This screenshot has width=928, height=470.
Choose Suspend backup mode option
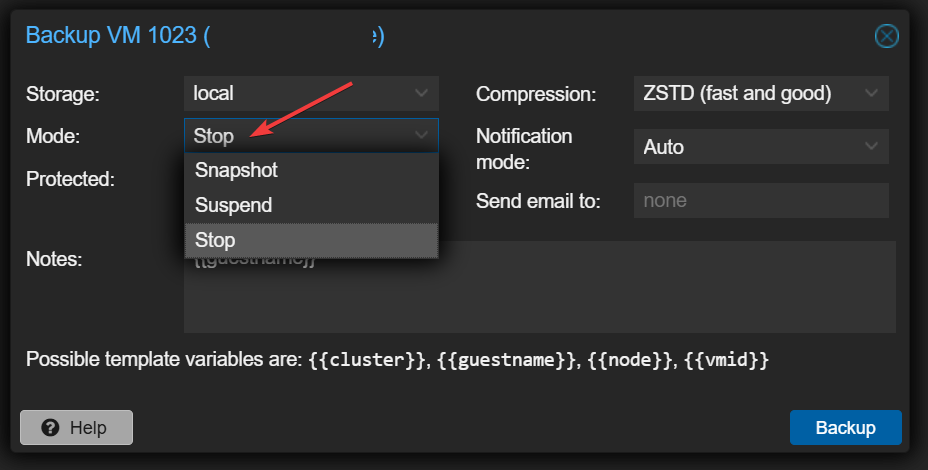234,205
